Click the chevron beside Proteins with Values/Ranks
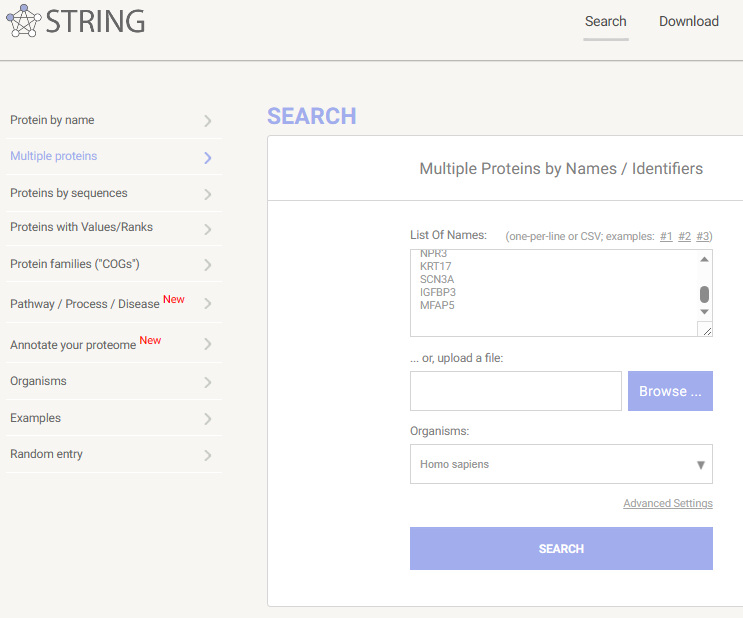 pos(208,229)
